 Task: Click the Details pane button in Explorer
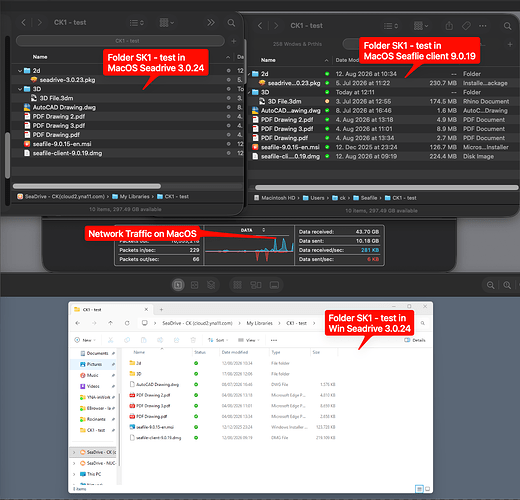pos(415,340)
